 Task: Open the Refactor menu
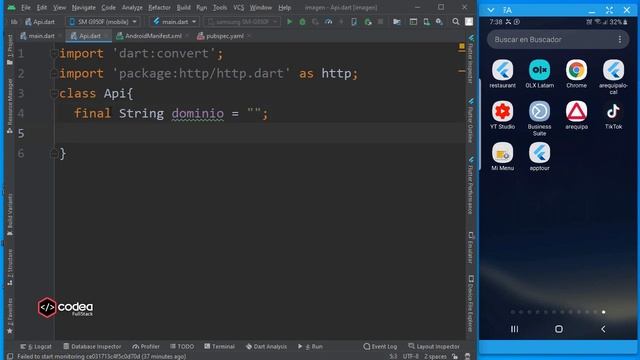159,7
